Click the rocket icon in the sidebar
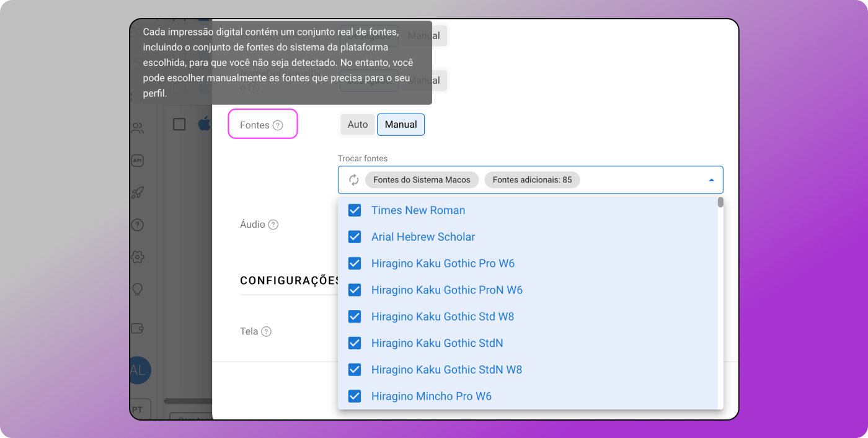 coord(138,193)
